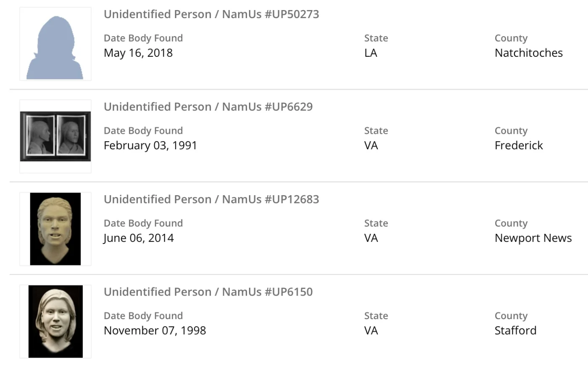Click the silhouette placeholder thumbnail for UP50273
The image size is (588, 365).
55,44
